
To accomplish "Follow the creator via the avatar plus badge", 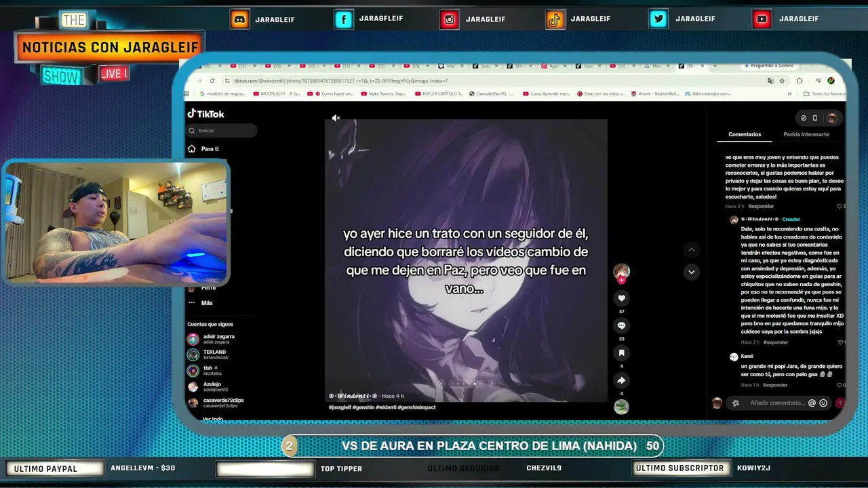I will pyautogui.click(x=621, y=280).
